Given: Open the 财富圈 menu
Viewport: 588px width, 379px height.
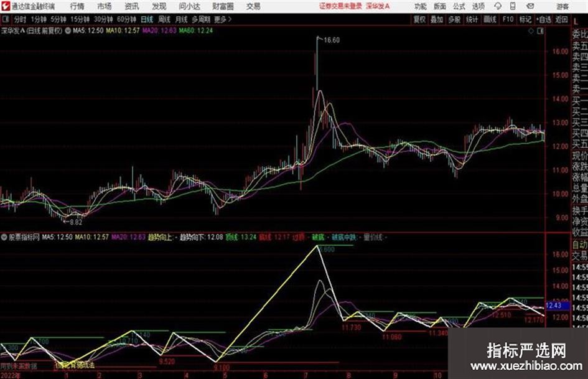Looking at the screenshot, I should pos(223,6).
